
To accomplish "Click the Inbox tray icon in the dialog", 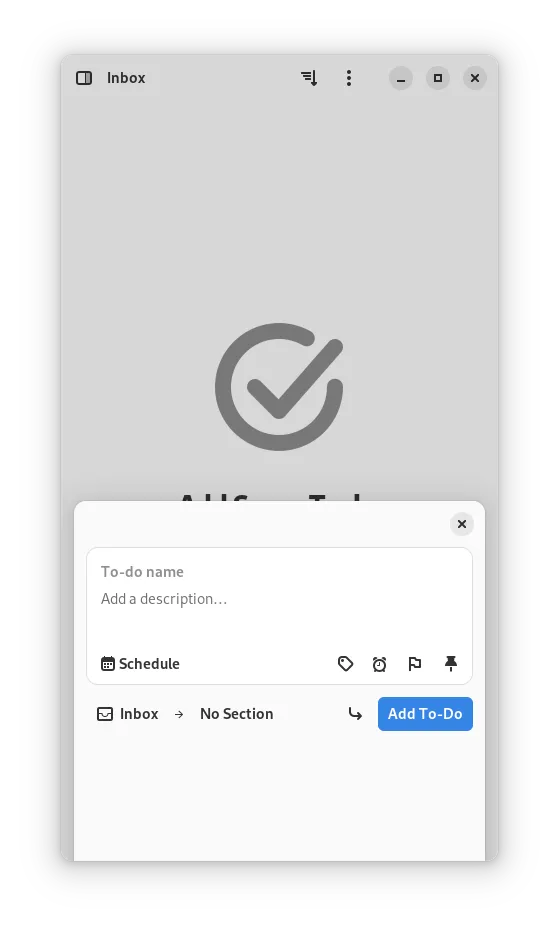I will point(105,714).
